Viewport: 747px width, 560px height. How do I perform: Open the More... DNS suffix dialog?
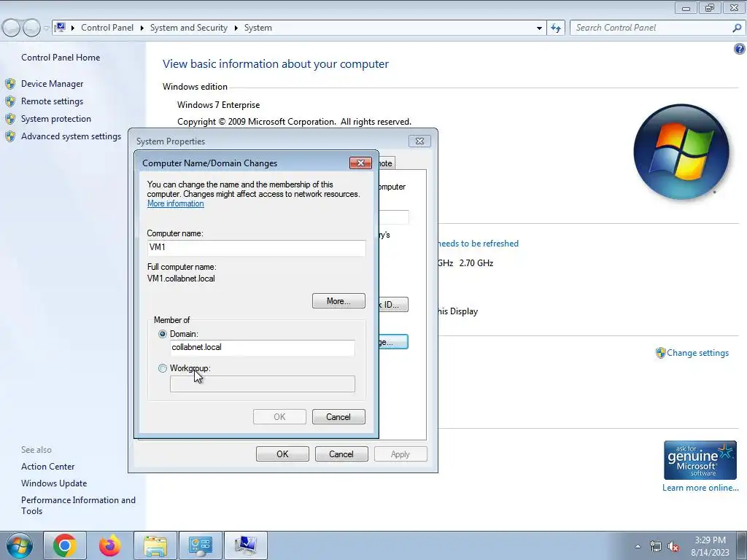coord(338,301)
